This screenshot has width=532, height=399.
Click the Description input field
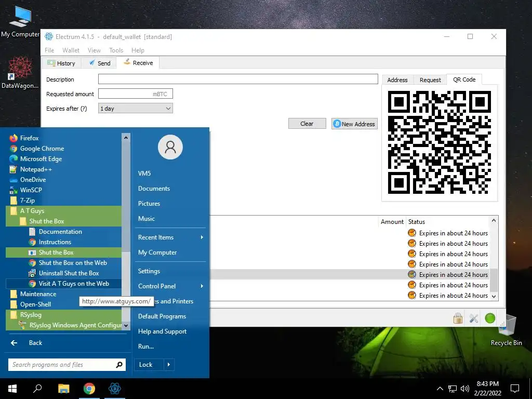(238, 79)
